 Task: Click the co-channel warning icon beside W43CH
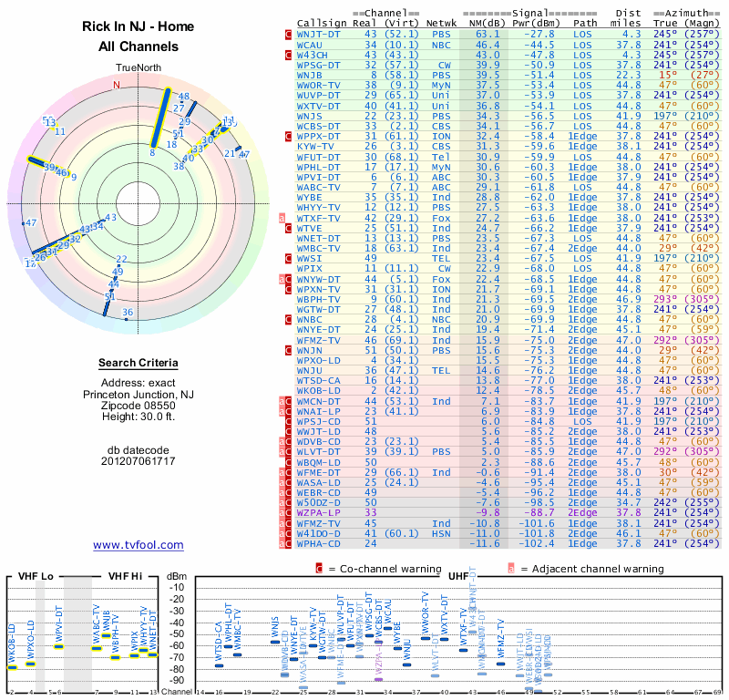coord(288,55)
